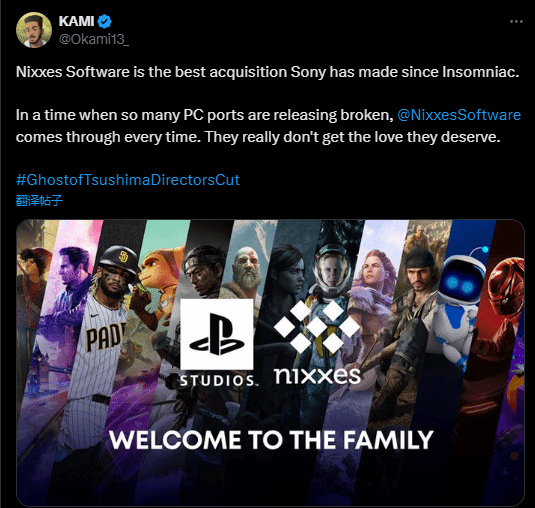Image resolution: width=535 pixels, height=508 pixels.
Task: Follow the @NixxesSoftware mention link
Action: [459, 115]
